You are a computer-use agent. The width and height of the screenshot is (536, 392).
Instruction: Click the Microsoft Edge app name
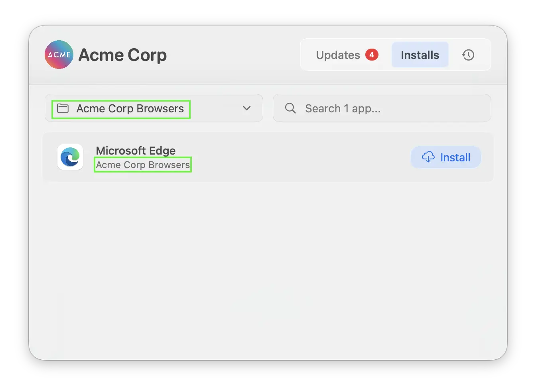click(136, 151)
